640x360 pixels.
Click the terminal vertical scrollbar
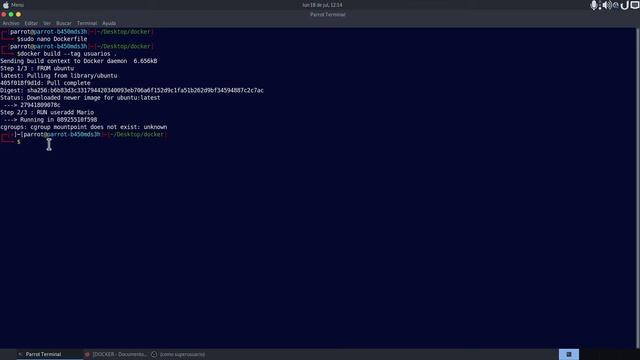pyautogui.click(x=638, y=188)
